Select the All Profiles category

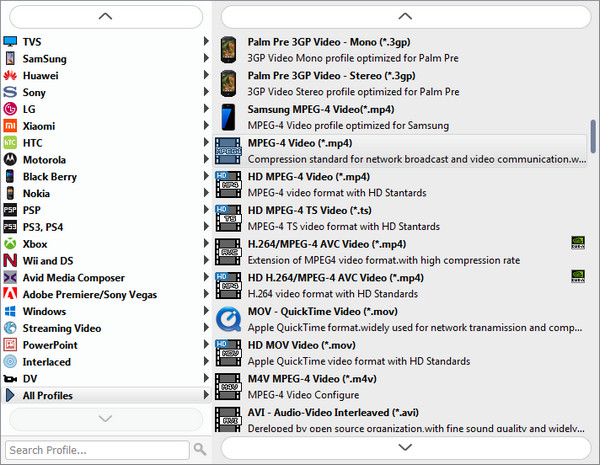pos(107,395)
